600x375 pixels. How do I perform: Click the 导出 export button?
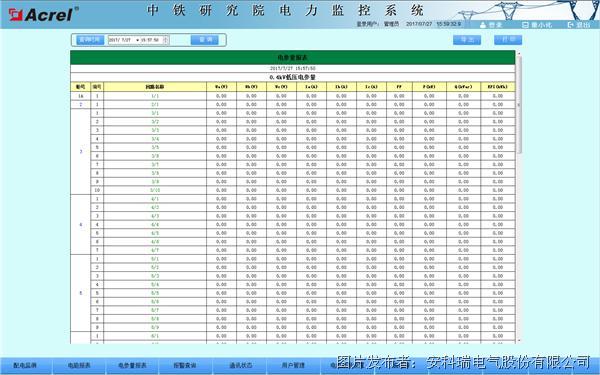[467, 40]
